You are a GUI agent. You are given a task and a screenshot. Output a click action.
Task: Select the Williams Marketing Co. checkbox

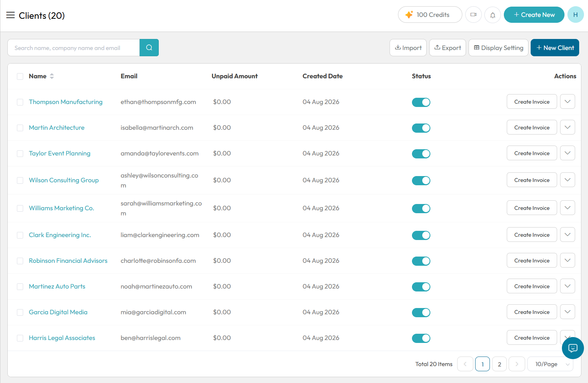(20, 208)
